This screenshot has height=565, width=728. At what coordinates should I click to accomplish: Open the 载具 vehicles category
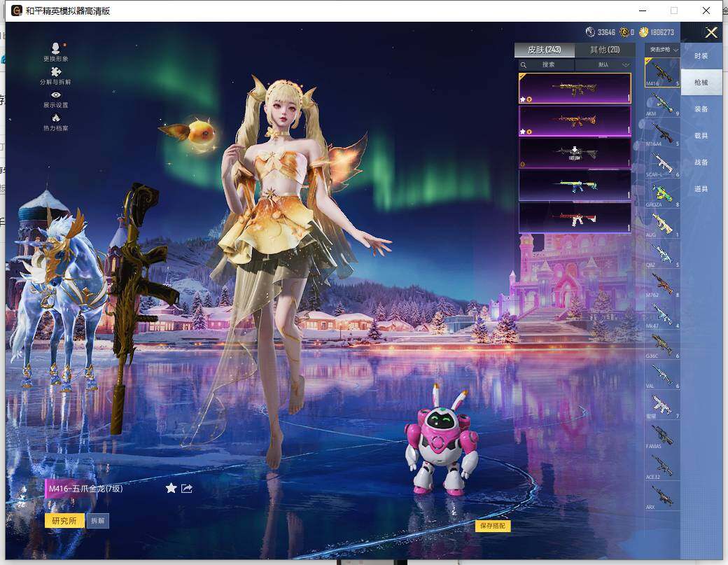click(x=701, y=136)
